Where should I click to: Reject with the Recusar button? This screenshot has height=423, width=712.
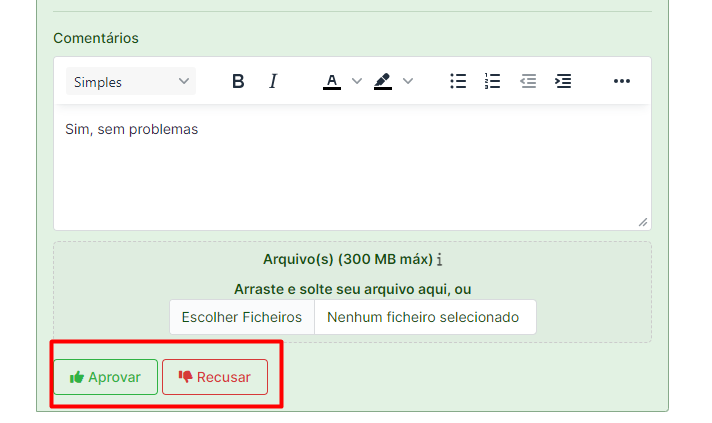215,377
